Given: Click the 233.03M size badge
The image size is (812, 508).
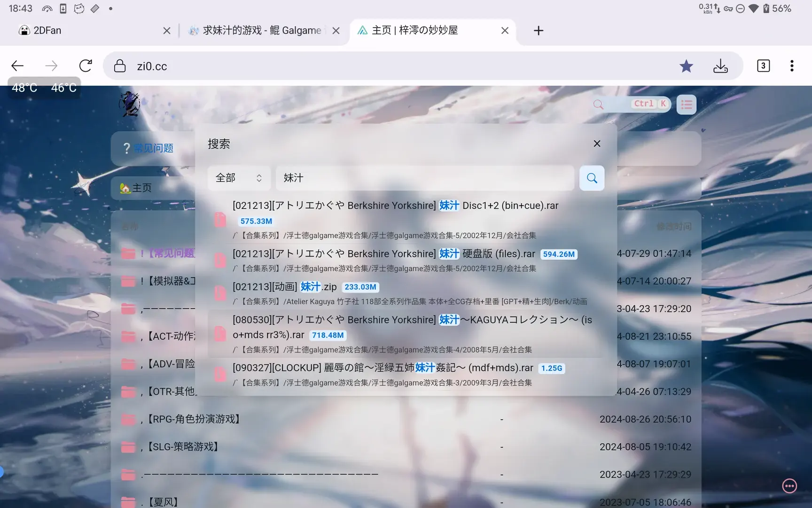Looking at the screenshot, I should [360, 287].
